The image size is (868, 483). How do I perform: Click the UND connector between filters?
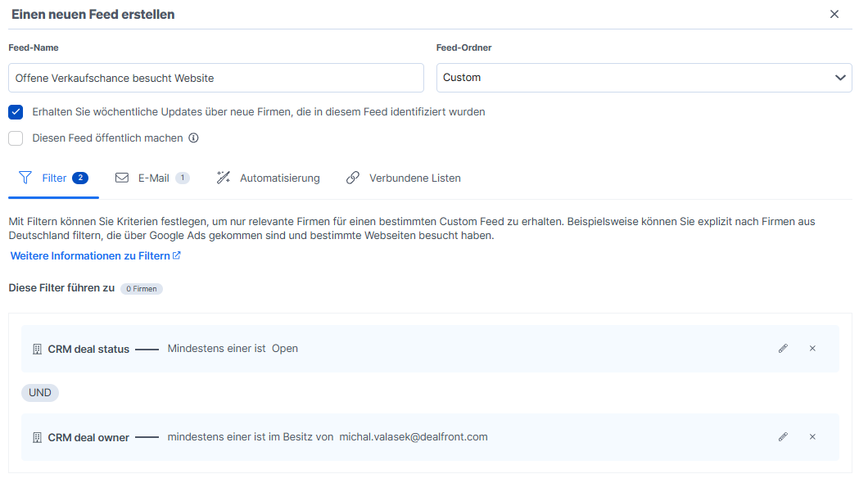(x=39, y=392)
